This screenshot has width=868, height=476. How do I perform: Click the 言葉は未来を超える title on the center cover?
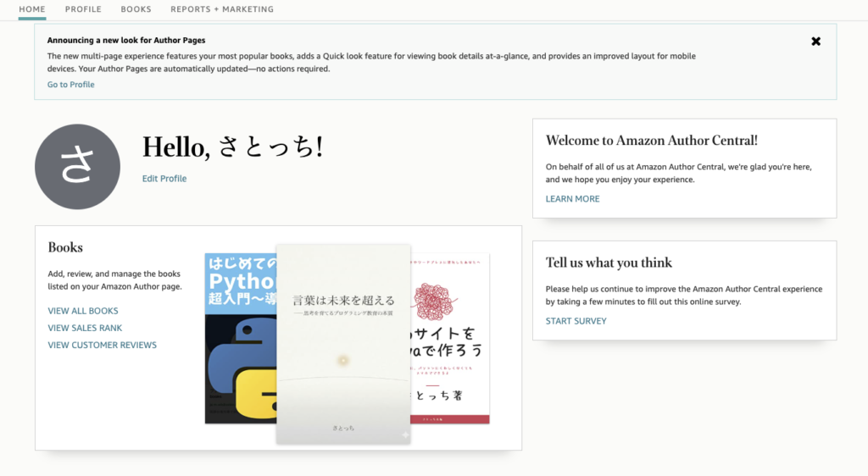pyautogui.click(x=343, y=300)
